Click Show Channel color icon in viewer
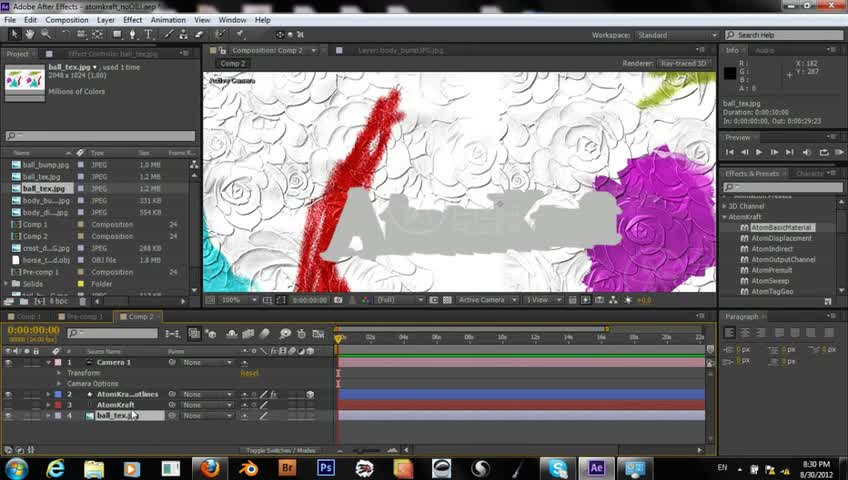 (366, 300)
